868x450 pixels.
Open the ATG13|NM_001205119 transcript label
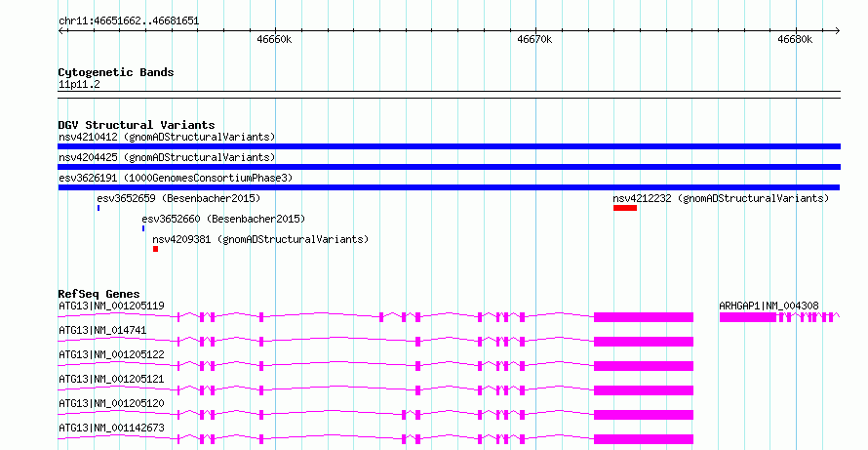click(111, 306)
